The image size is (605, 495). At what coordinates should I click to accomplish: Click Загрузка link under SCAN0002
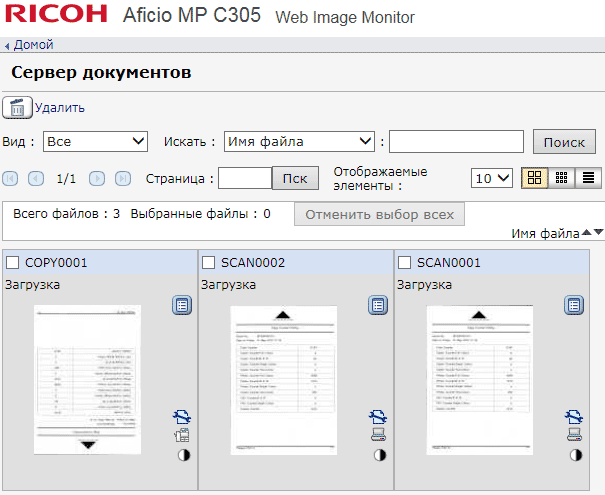point(228,285)
